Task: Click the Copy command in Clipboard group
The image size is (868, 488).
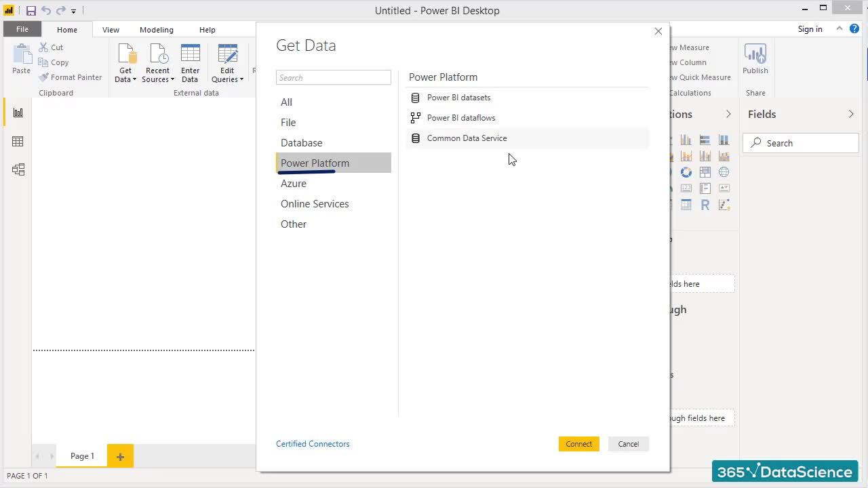Action: click(54, 62)
